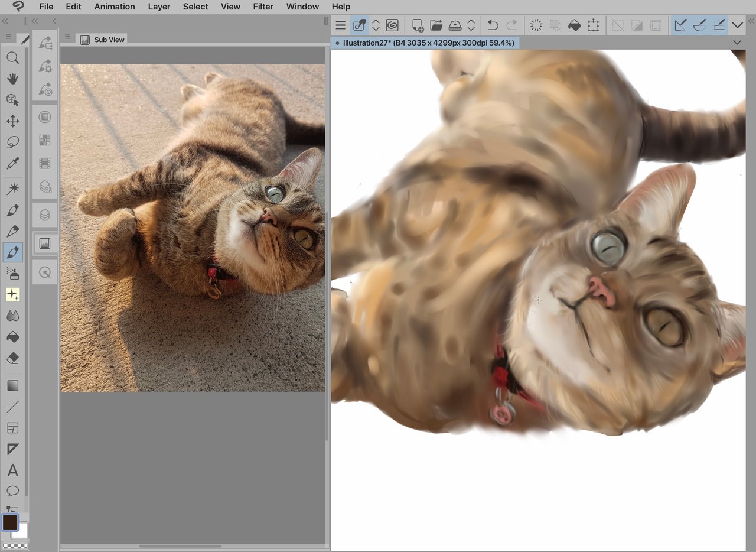Undo last action with curved arrow
The width and height of the screenshot is (756, 552).
(493, 25)
